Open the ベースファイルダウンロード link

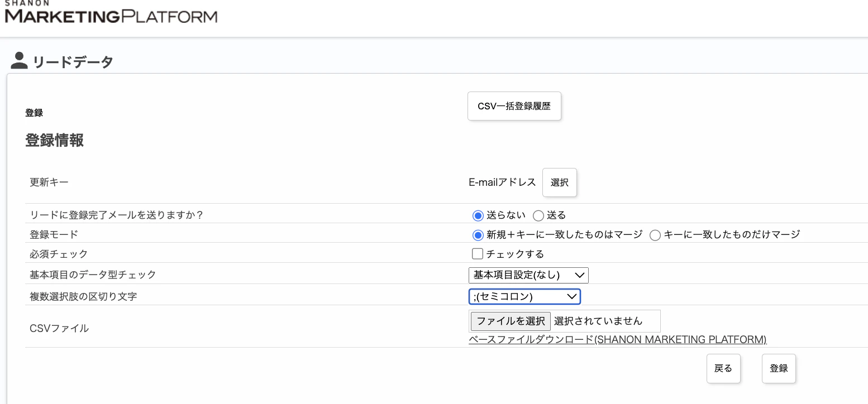pyautogui.click(x=617, y=340)
